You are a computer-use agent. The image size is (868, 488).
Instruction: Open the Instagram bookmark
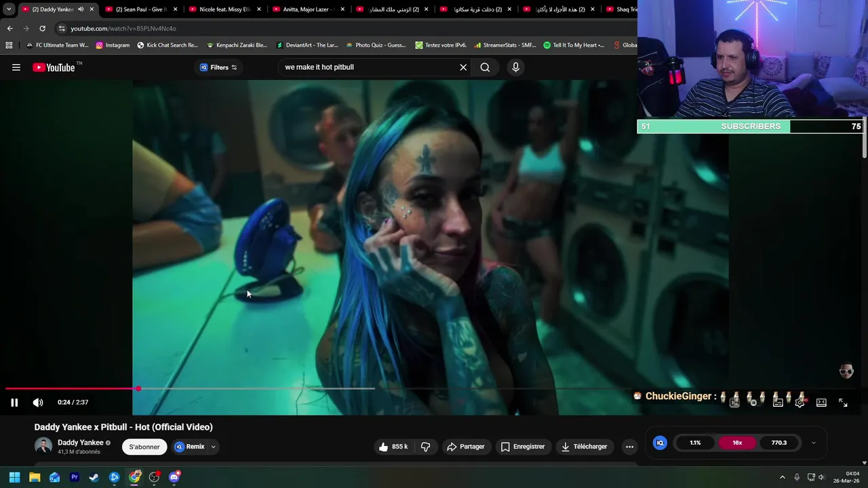[x=113, y=45]
